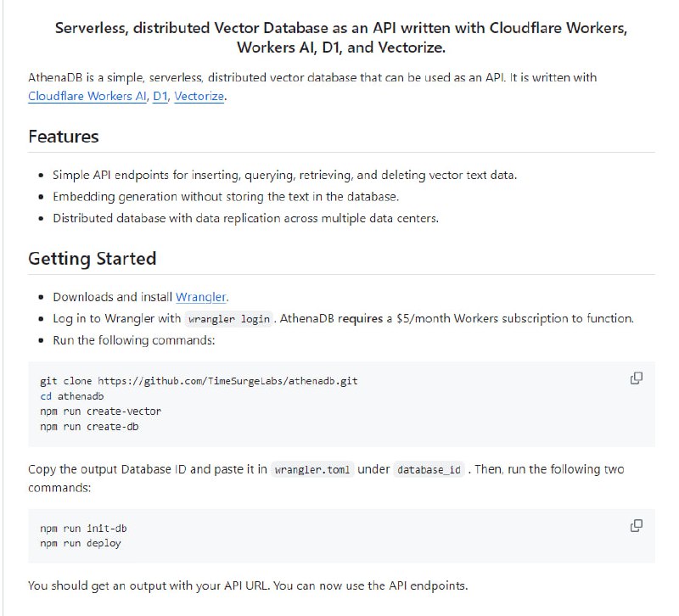The width and height of the screenshot is (679, 616).
Task: Click the git clone command line
Action: 199,381
